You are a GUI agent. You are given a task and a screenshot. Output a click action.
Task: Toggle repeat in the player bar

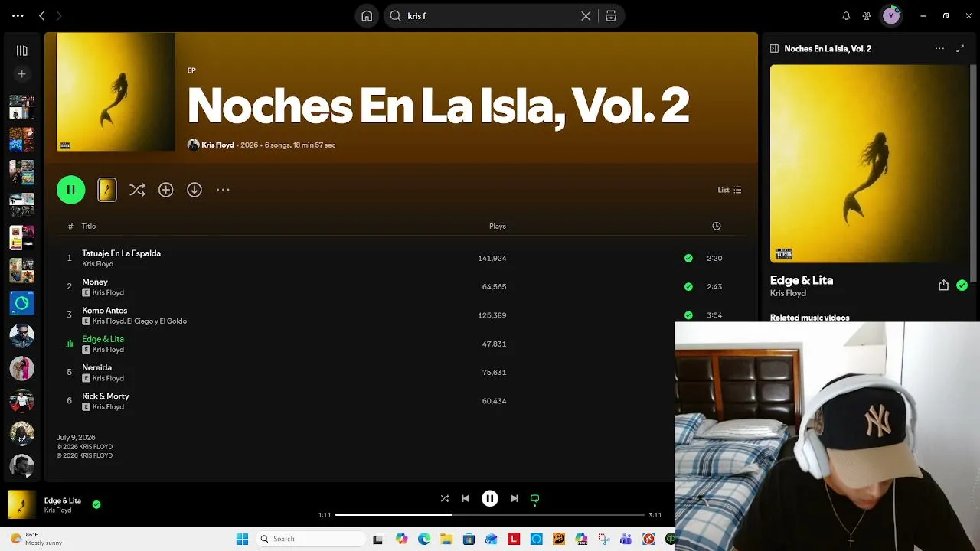coord(535,498)
